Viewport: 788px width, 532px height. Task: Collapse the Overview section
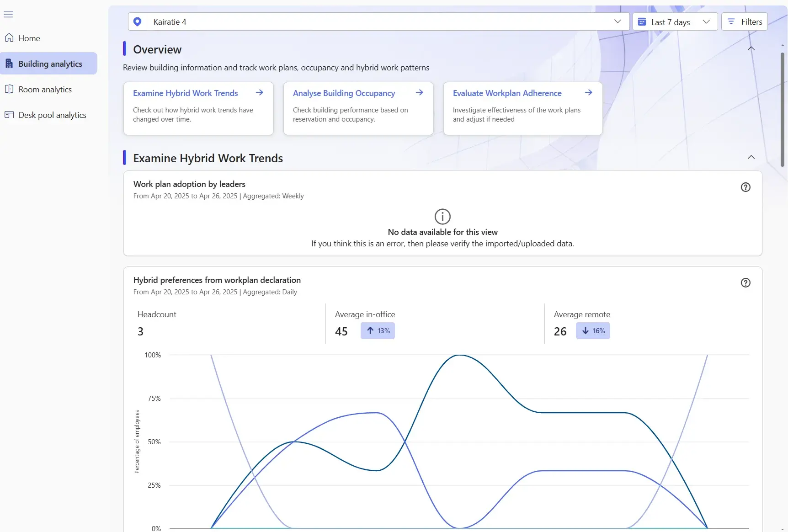pyautogui.click(x=751, y=48)
